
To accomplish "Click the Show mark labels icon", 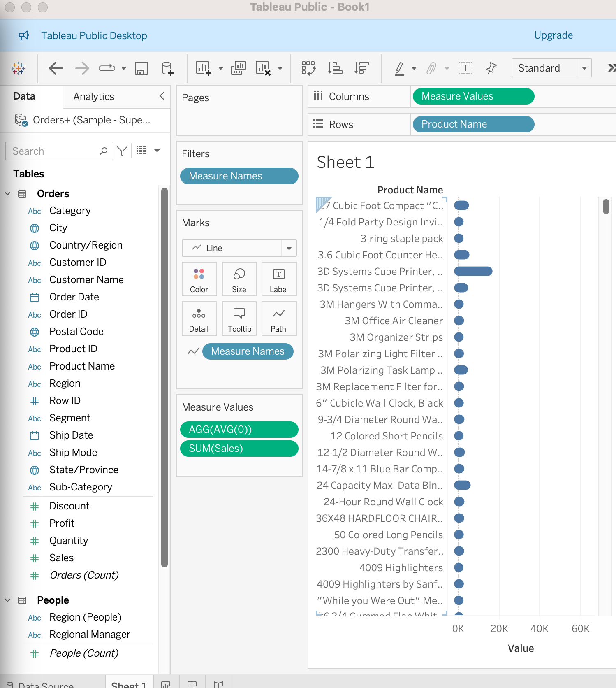I will click(x=465, y=68).
